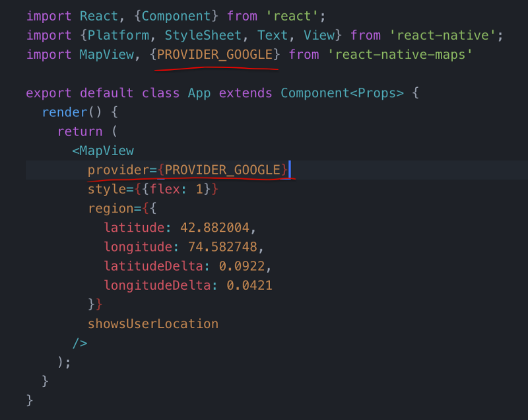
Task: Click the latitudeDelta value 0.0922
Action: (246, 266)
